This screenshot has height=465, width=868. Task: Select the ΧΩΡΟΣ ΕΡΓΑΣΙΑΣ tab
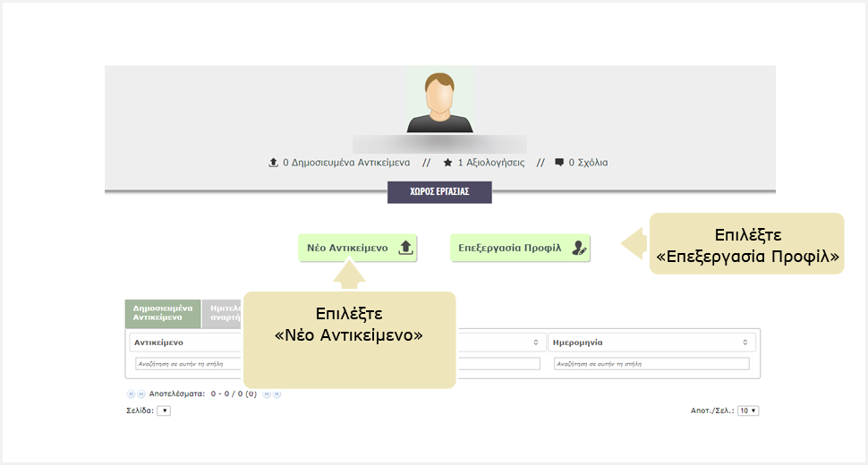pyautogui.click(x=439, y=192)
